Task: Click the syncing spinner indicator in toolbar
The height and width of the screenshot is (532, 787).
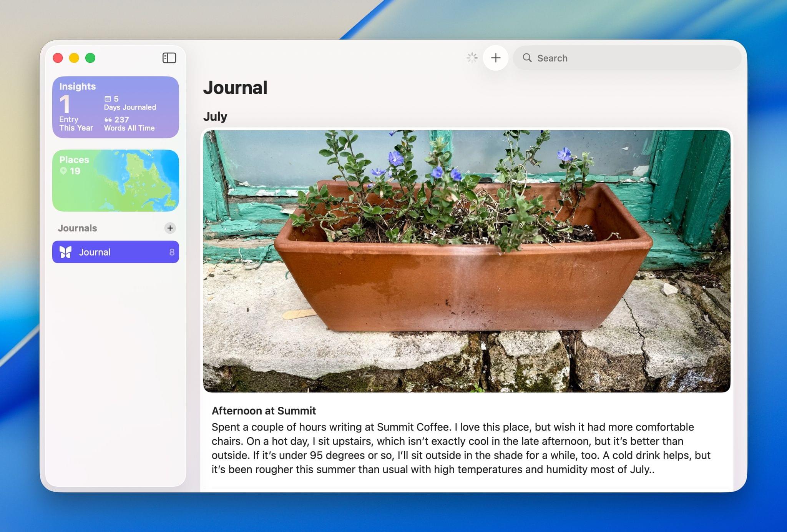Action: point(472,58)
